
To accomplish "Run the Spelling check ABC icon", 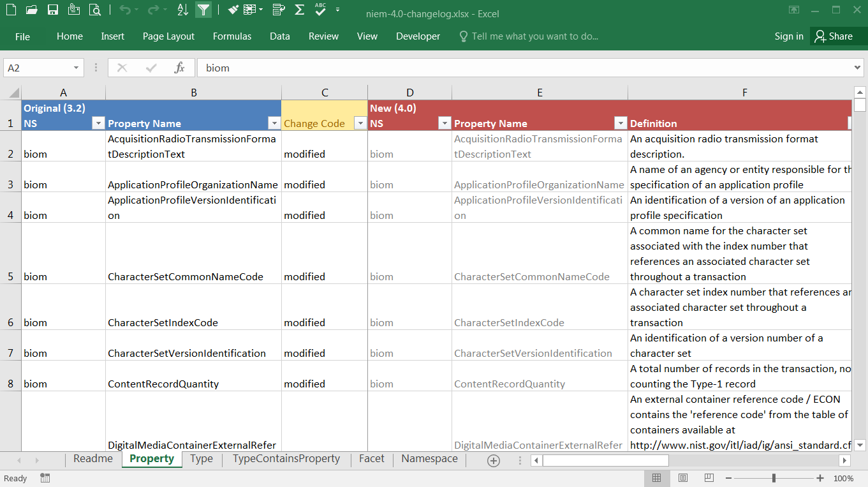I will click(x=320, y=10).
